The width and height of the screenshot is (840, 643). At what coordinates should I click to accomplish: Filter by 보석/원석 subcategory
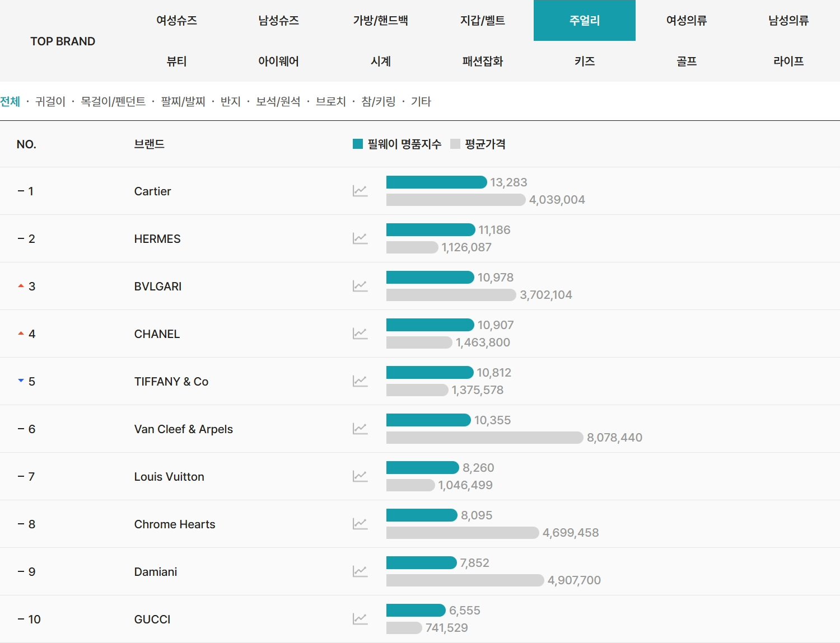pyautogui.click(x=278, y=101)
